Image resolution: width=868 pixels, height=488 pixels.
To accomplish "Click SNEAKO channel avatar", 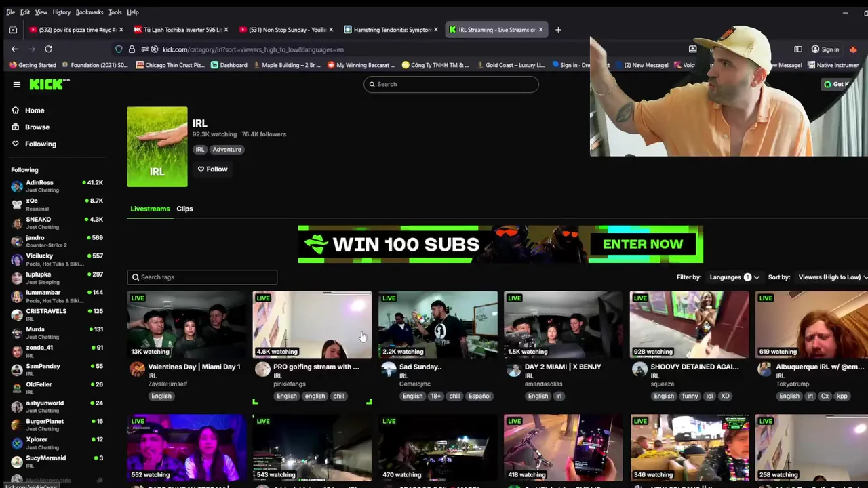I will coord(17,223).
